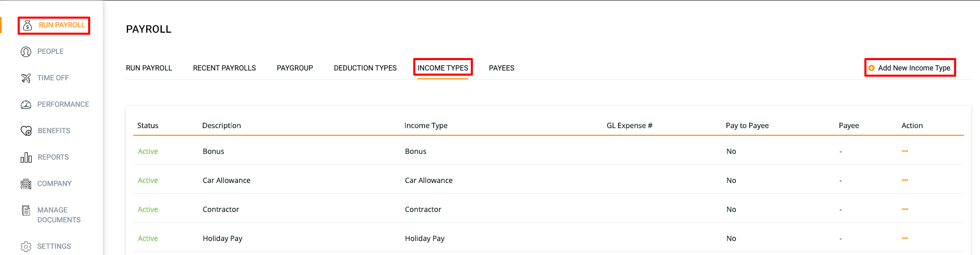Go to the Payees tab
This screenshot has width=980, height=255.
click(501, 68)
